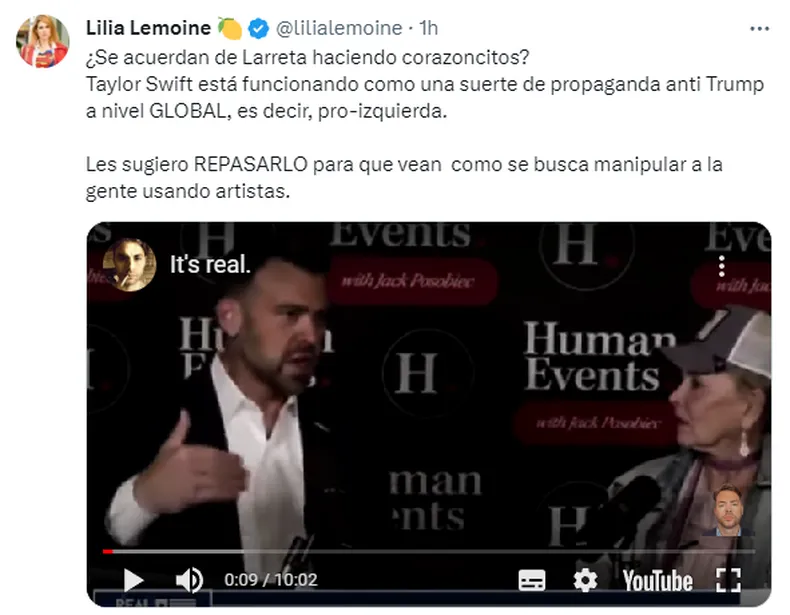Click the lemon emoji beside the name
The image size is (790, 615).
(x=230, y=28)
